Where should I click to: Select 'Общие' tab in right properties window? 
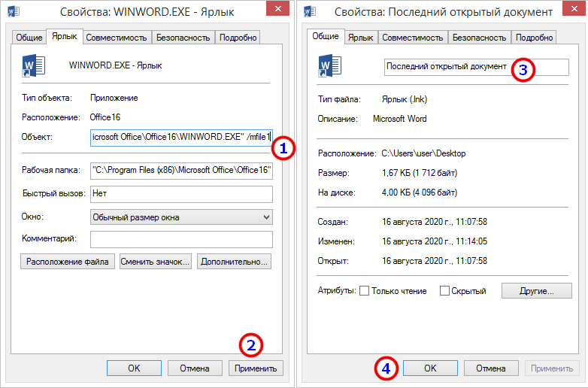pyautogui.click(x=325, y=36)
